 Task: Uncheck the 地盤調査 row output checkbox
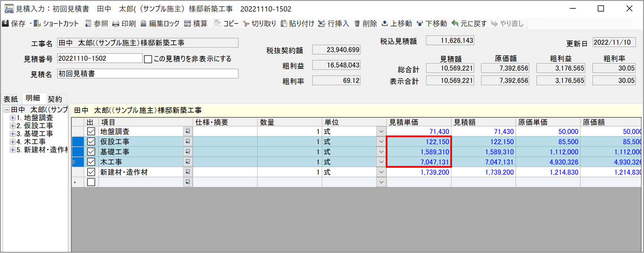[91, 131]
